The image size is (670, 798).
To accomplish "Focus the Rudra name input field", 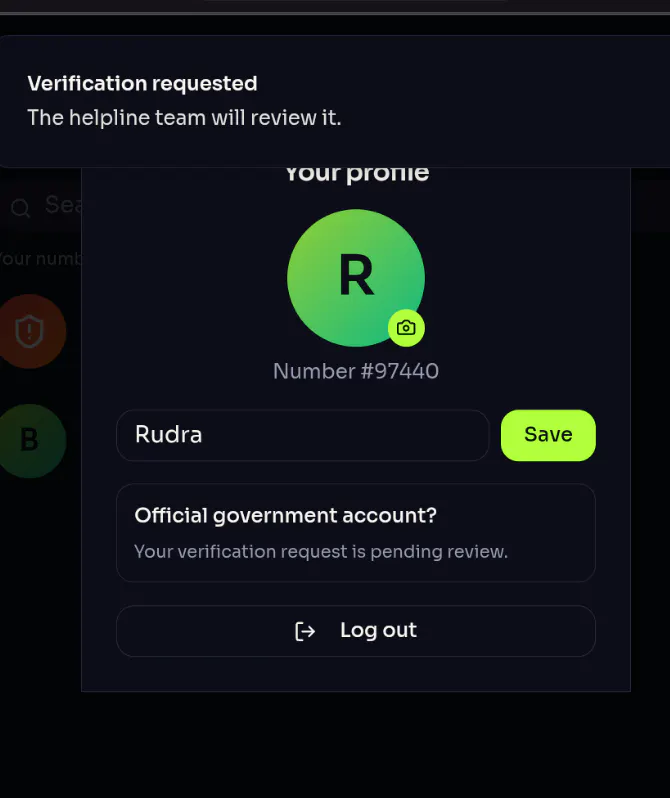I will tap(302, 435).
